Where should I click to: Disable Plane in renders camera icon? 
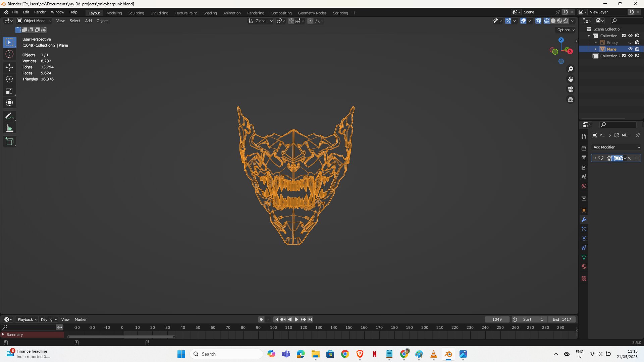[637, 49]
